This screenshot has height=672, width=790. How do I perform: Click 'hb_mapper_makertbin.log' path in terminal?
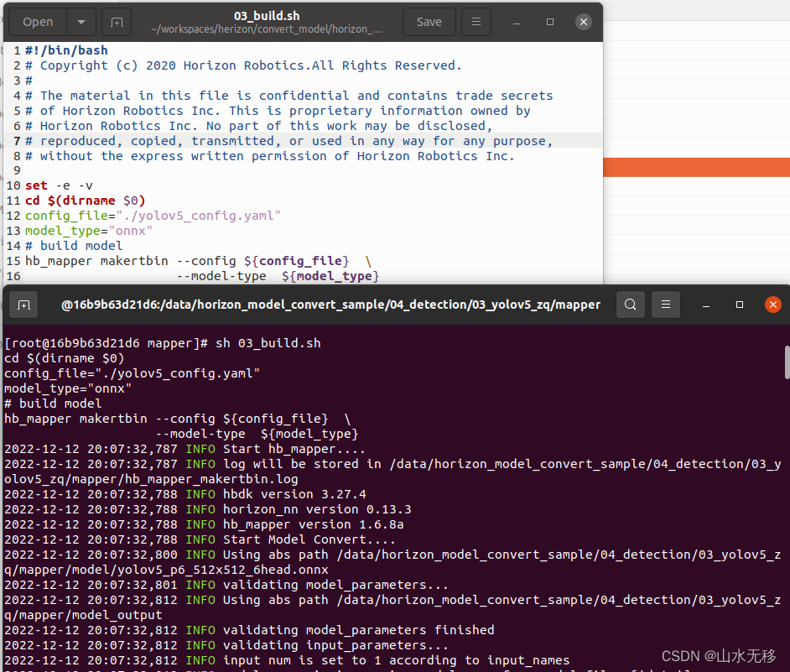coord(211,479)
